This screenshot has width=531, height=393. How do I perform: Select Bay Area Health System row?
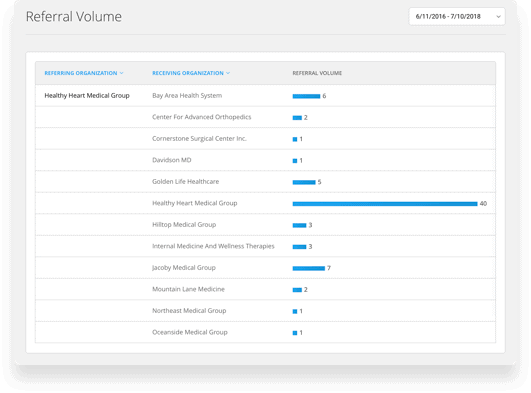[x=265, y=96]
